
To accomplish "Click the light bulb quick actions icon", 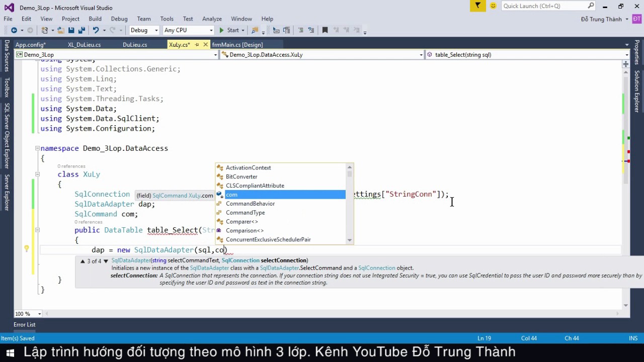I will [27, 249].
